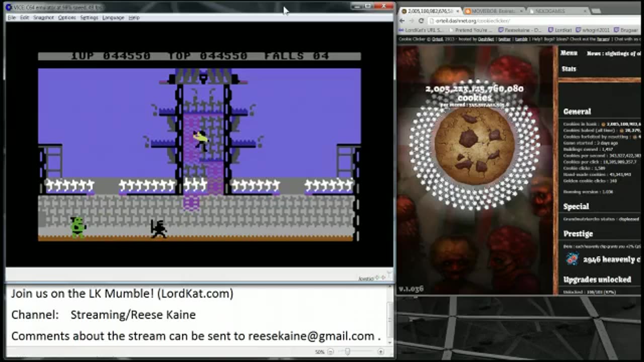Screen dimensions: 644x362
Task: Click the zoom out minus button
Action: point(331,352)
